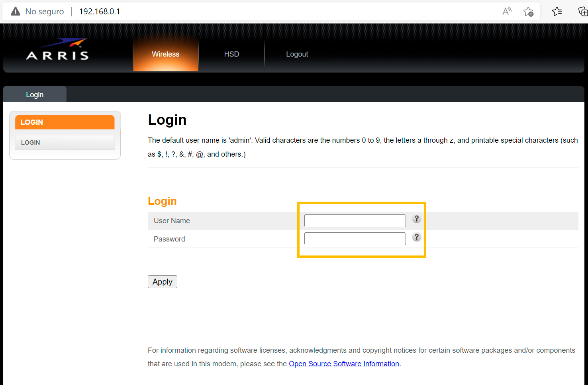Click the 'No seguro' security label
Image resolution: width=588 pixels, height=385 pixels.
pyautogui.click(x=45, y=12)
